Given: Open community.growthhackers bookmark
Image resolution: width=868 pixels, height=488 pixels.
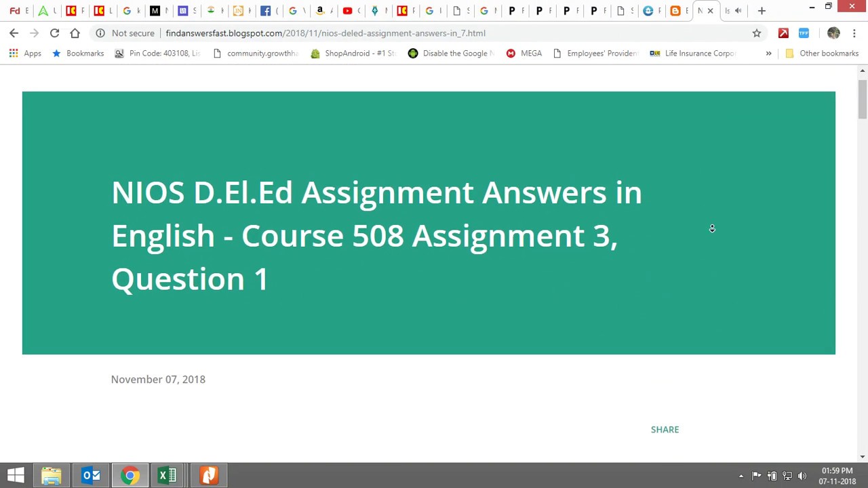Looking at the screenshot, I should click(256, 53).
